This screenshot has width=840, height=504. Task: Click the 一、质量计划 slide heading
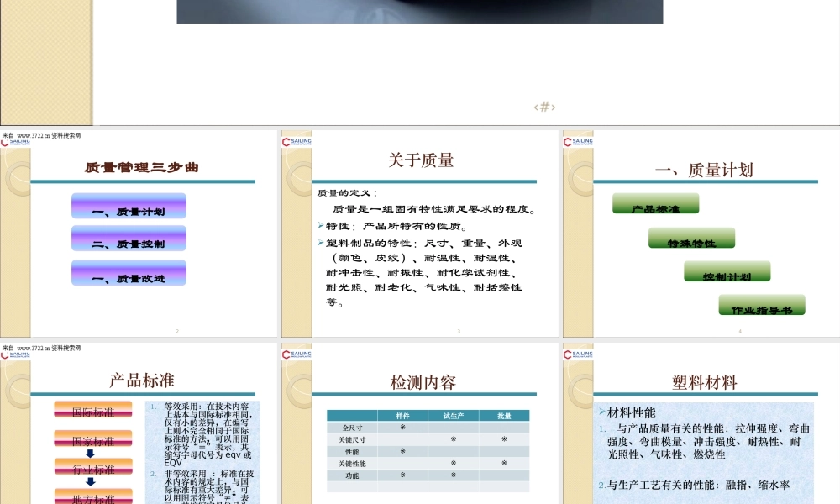pos(704,170)
